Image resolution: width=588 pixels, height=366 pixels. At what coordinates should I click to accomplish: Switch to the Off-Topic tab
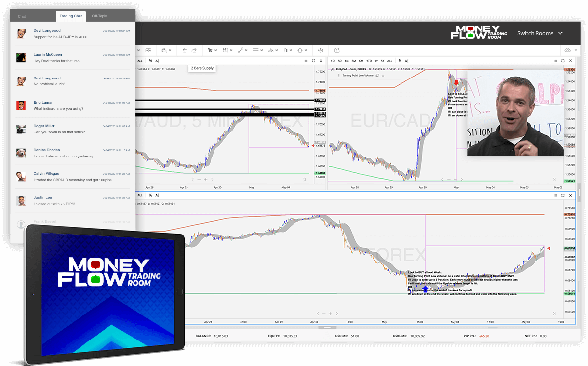[99, 16]
